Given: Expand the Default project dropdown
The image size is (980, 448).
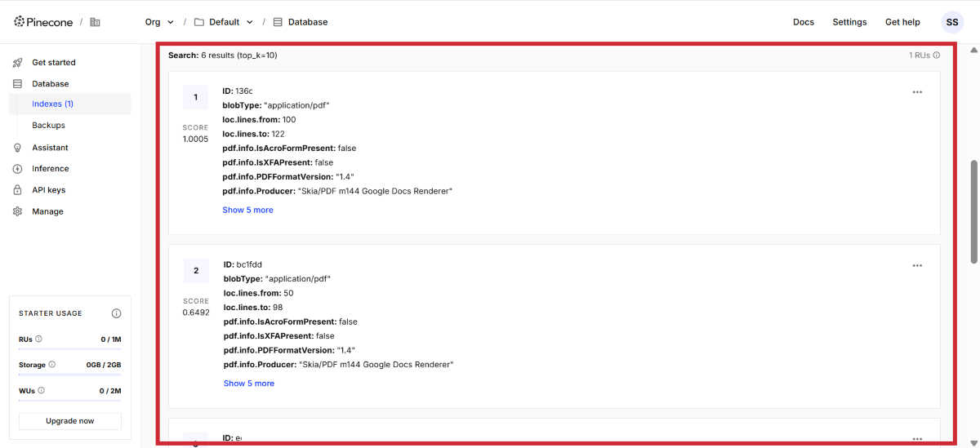Looking at the screenshot, I should click(x=224, y=22).
